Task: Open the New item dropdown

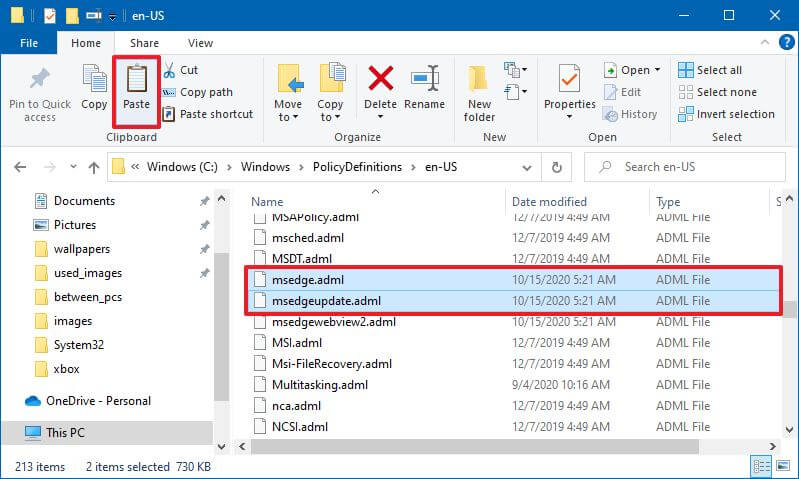Action: [x=515, y=70]
